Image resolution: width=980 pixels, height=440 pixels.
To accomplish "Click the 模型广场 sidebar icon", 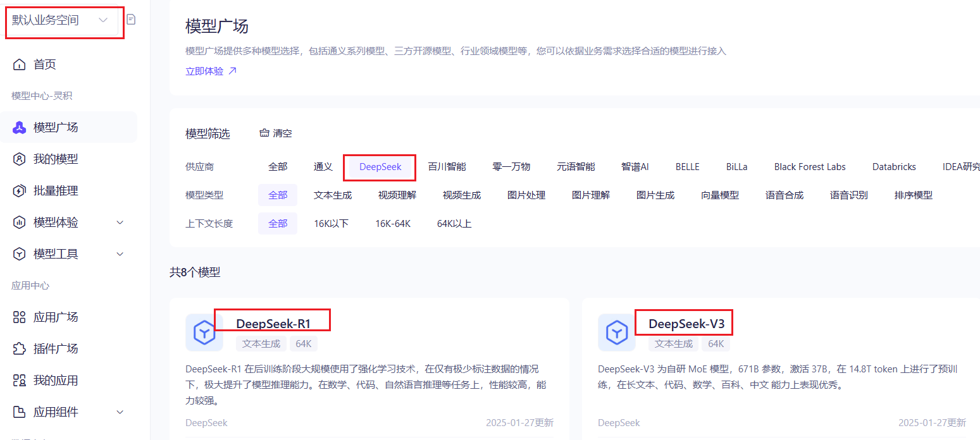I will coord(20,128).
